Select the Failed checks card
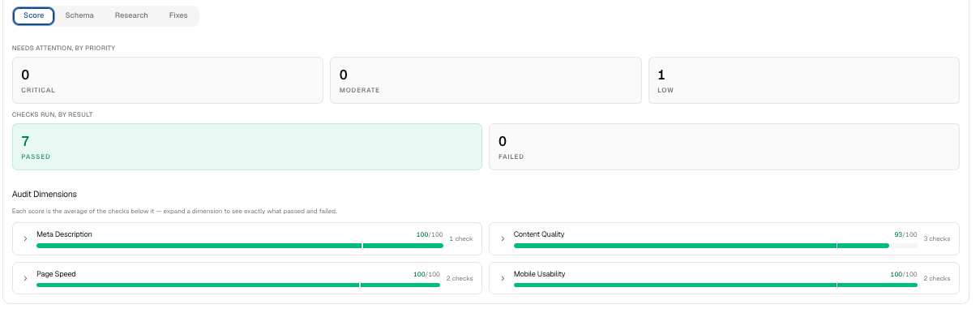Screen dimensions: 980x313 724,147
